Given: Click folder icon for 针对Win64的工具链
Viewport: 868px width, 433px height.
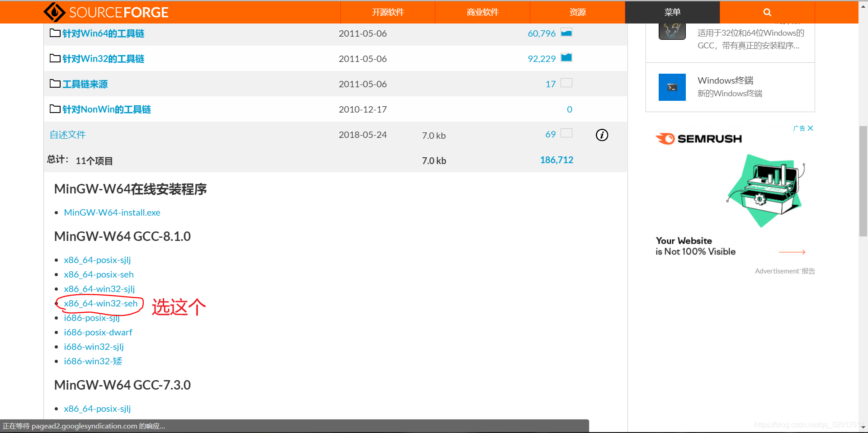Looking at the screenshot, I should click(55, 33).
